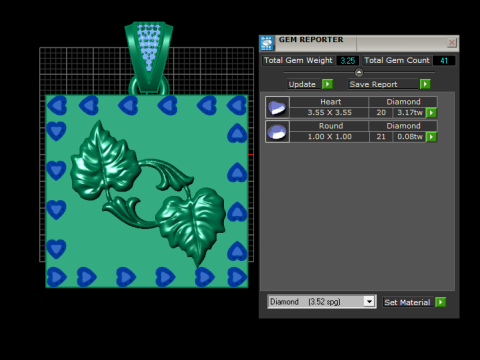Click the green arrow on the Heart row

[431, 113]
